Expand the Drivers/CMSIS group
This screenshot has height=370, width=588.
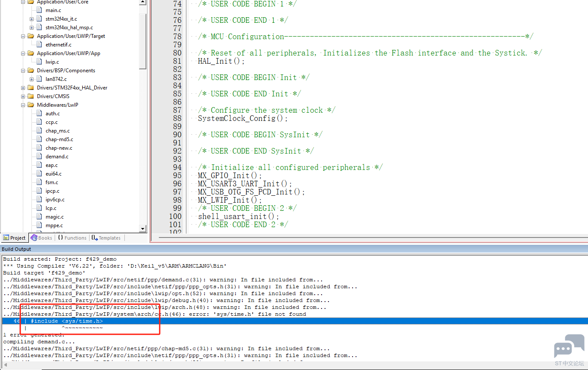point(23,96)
